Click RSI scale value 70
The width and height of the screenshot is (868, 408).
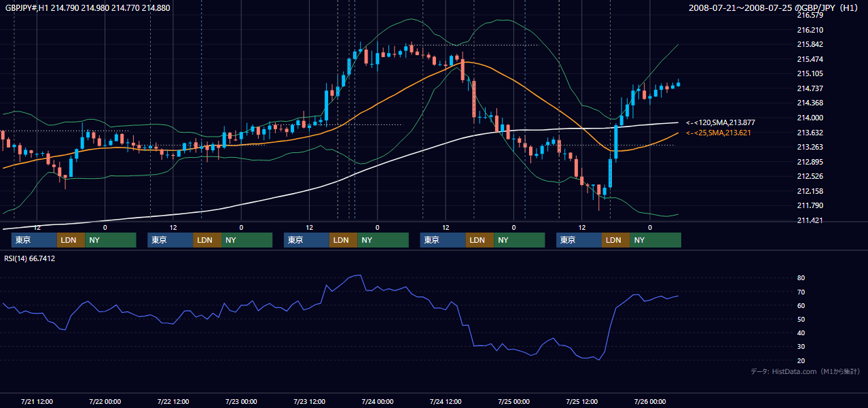(x=801, y=292)
